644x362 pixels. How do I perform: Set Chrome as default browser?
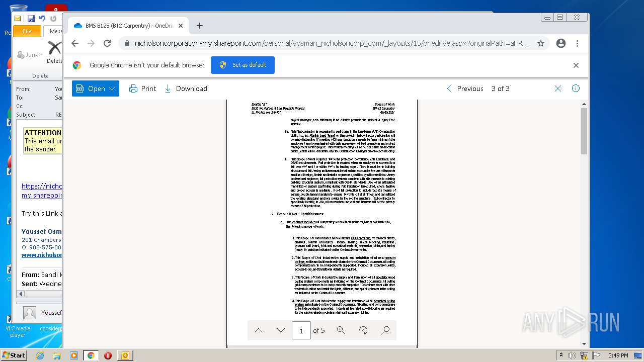[243, 65]
